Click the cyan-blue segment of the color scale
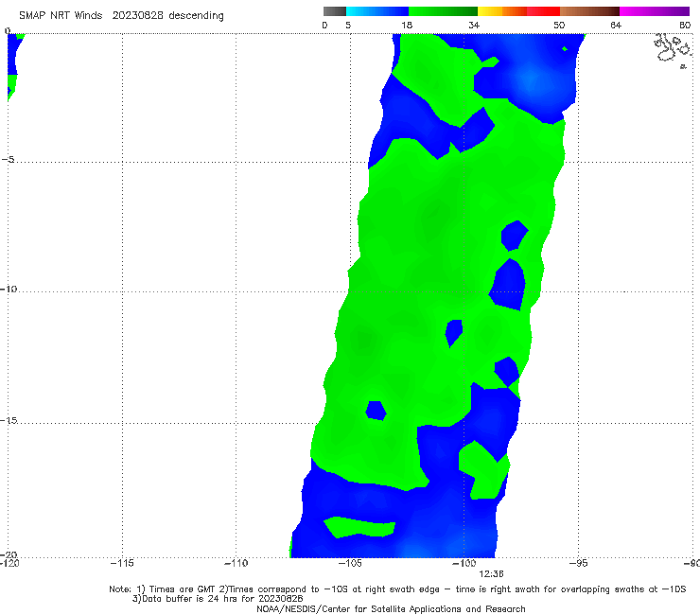700x615 pixels. (377, 11)
